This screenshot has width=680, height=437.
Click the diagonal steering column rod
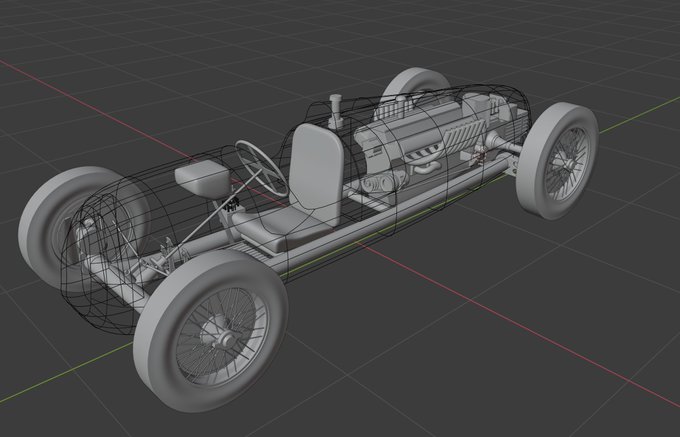click(208, 219)
